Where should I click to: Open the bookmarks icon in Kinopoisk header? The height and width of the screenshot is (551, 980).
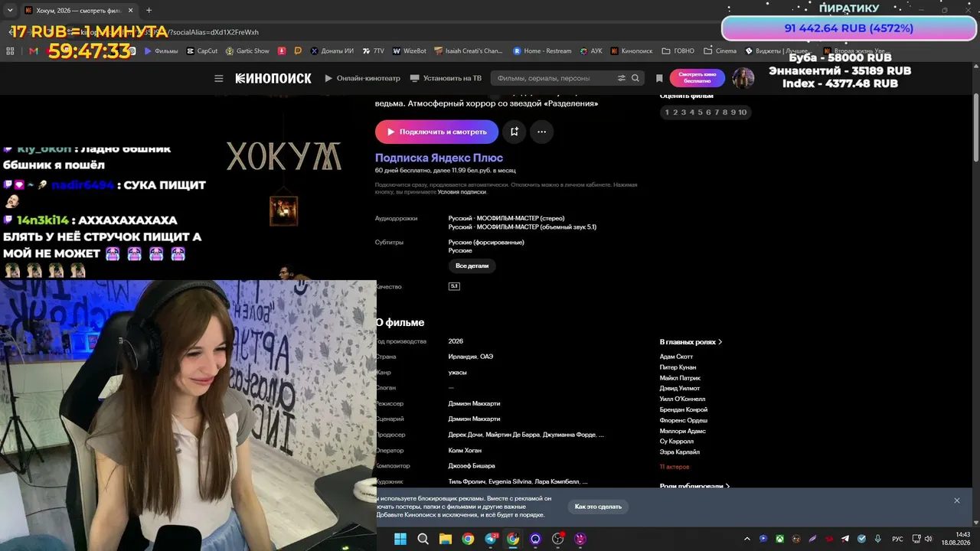point(659,78)
